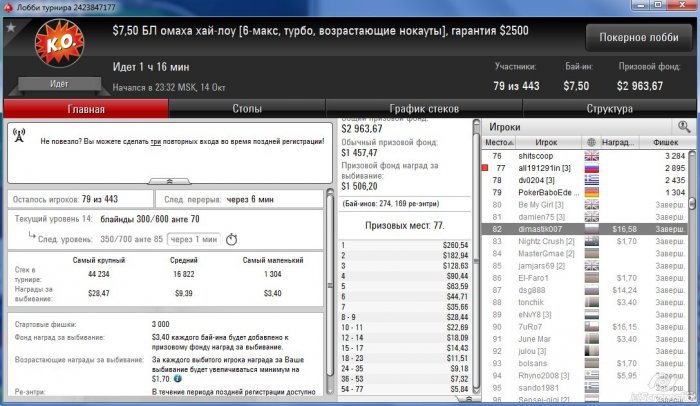Screen dimensions: 700x406
Task: Click the favorite star icon in header
Action: [x=11, y=27]
